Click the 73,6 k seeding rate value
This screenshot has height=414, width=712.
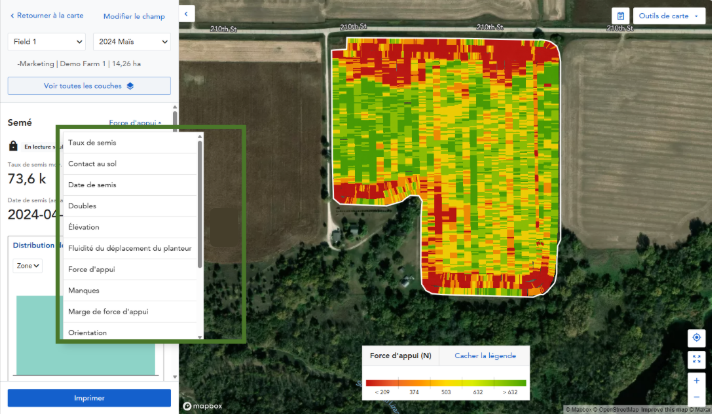click(27, 179)
